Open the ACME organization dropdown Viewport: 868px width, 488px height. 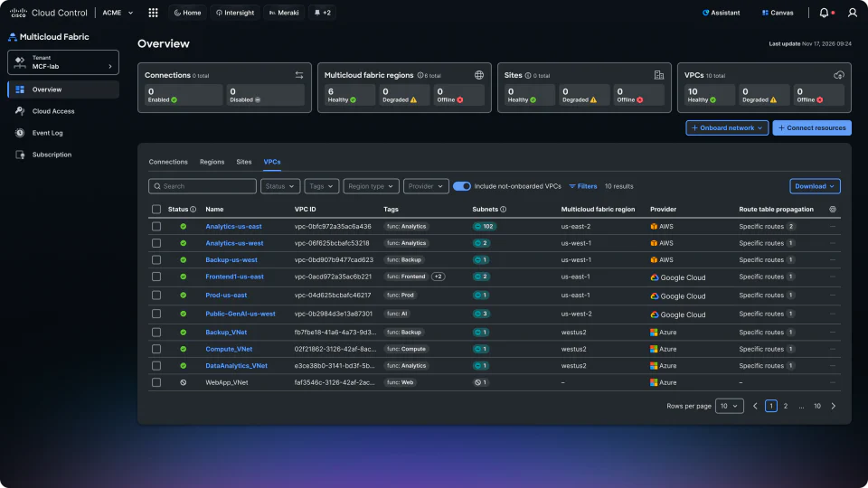[118, 13]
